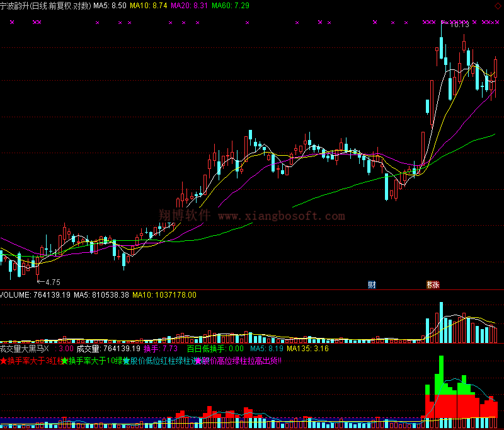Select the MA5: 8.50 indicator label
The width and height of the screenshot is (504, 430).
tap(110, 5)
